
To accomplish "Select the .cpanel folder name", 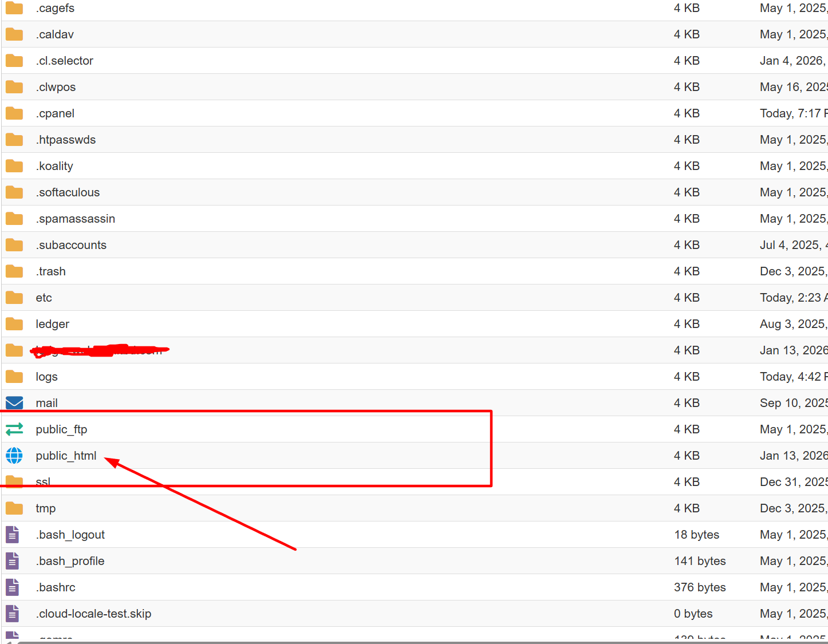I will [55, 113].
